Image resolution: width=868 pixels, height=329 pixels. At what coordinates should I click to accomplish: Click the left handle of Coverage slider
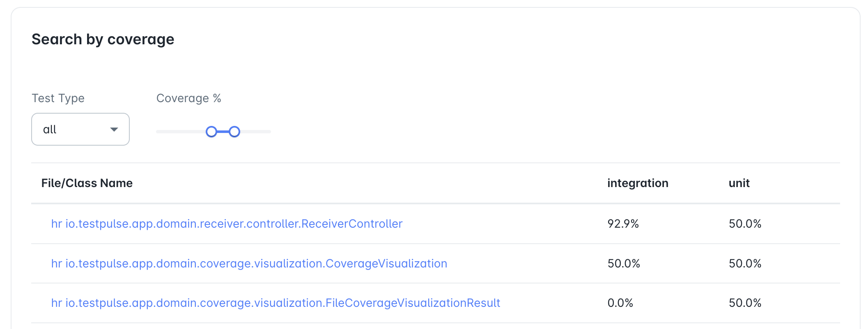(x=211, y=132)
